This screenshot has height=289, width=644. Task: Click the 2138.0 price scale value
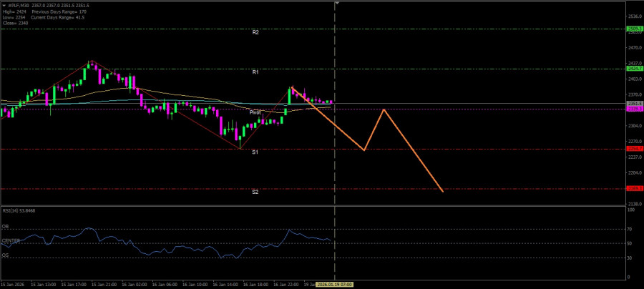[635, 204]
